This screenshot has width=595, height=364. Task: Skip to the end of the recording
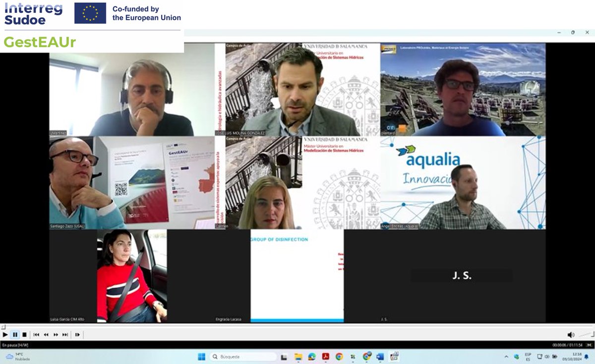64,335
